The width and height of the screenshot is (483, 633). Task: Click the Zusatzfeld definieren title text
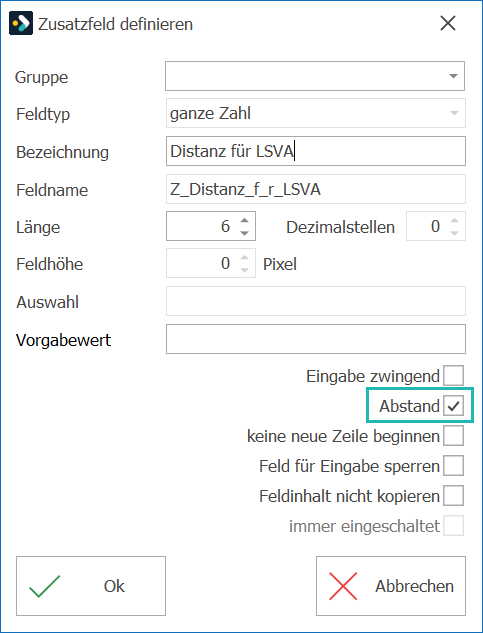(x=116, y=24)
